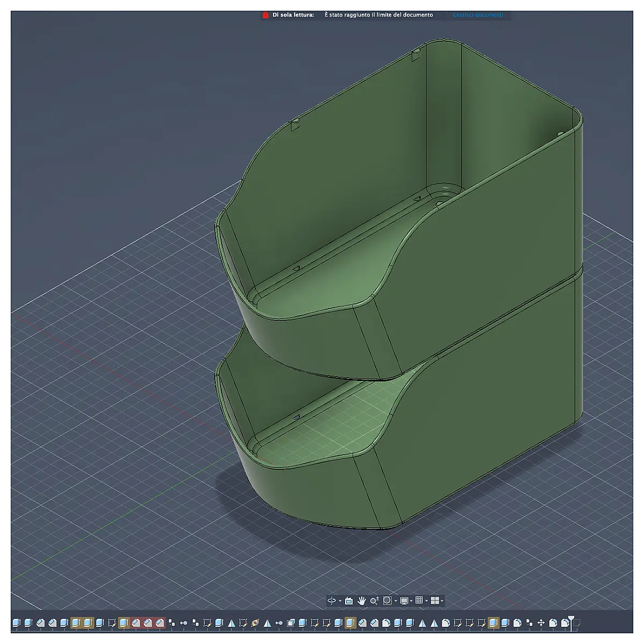
Task: Select the middle red-highlighted timeline feature
Action: click(x=148, y=623)
